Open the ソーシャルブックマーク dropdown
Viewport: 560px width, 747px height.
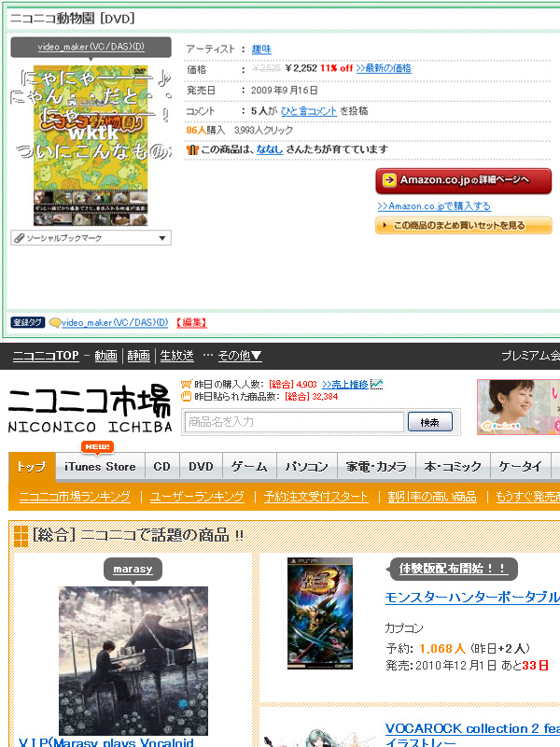91,238
